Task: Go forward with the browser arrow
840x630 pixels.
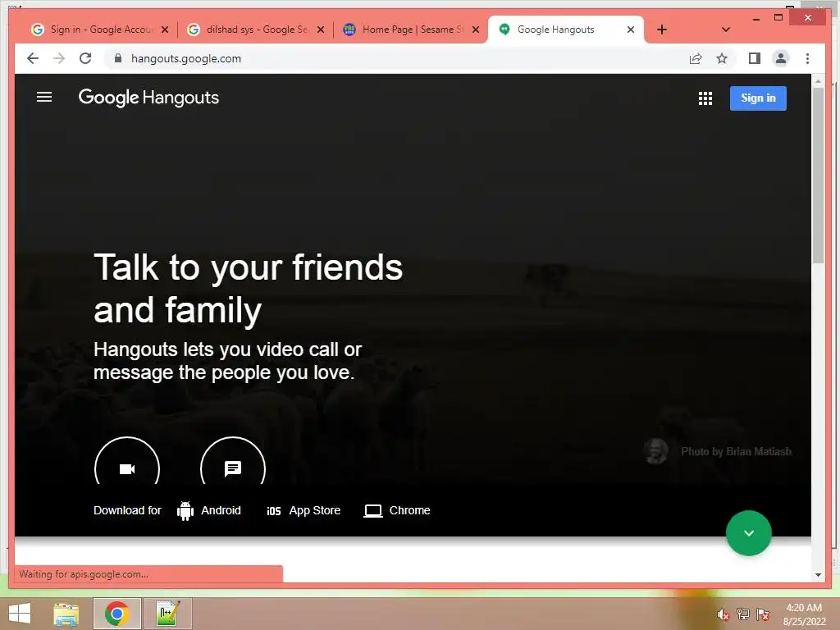Action: pos(59,58)
